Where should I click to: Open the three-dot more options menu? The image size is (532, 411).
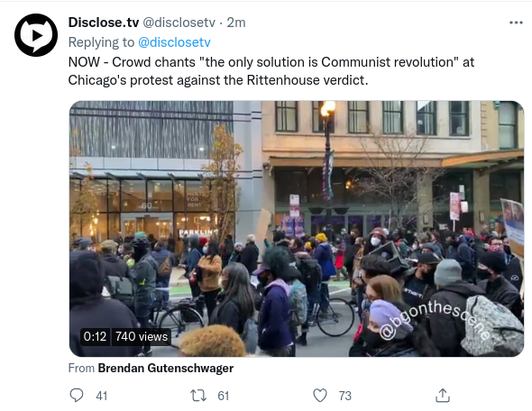(516, 23)
